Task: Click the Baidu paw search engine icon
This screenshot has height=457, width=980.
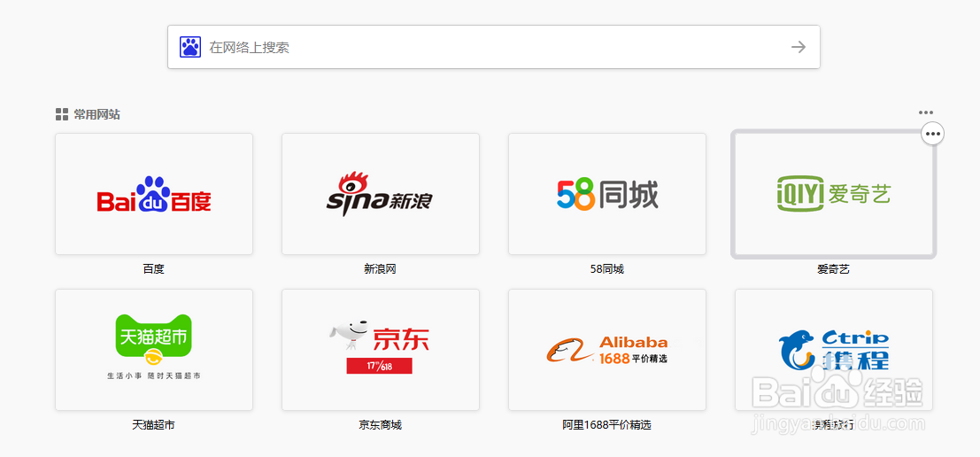Action: coord(190,47)
